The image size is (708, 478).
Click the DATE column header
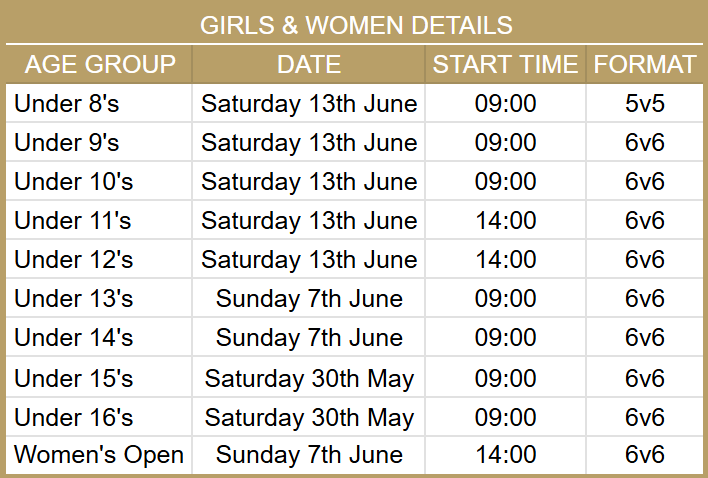[x=309, y=65]
